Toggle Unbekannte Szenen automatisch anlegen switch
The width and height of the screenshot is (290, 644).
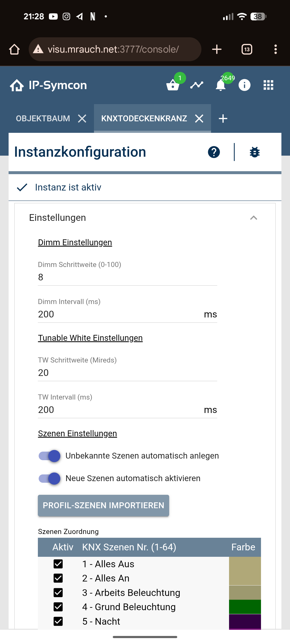pyautogui.click(x=50, y=456)
